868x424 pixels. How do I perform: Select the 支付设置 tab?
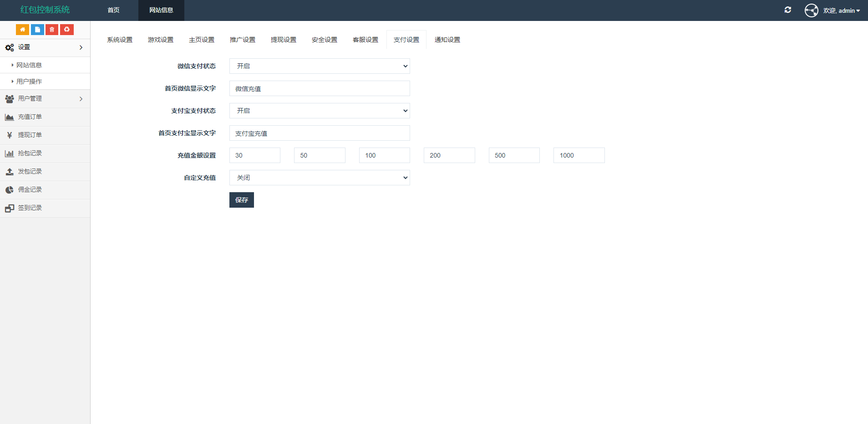tap(406, 40)
